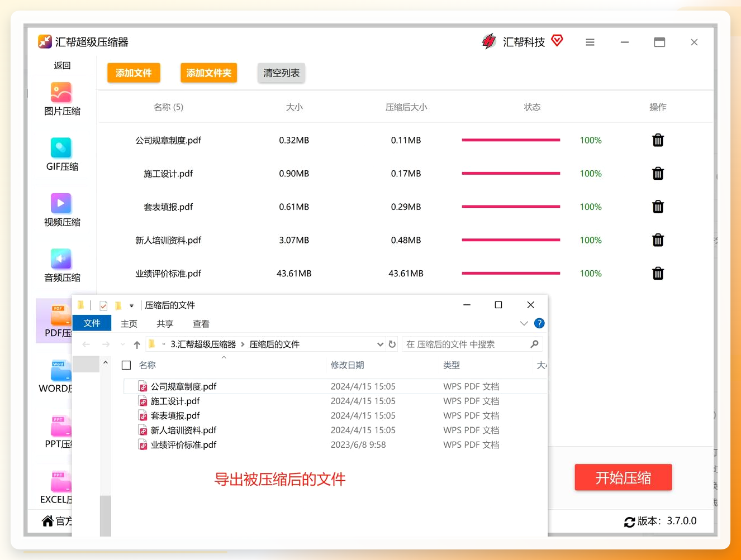Open the quick access toolbar dropdown arrow
The width and height of the screenshot is (741, 560).
[x=131, y=306]
